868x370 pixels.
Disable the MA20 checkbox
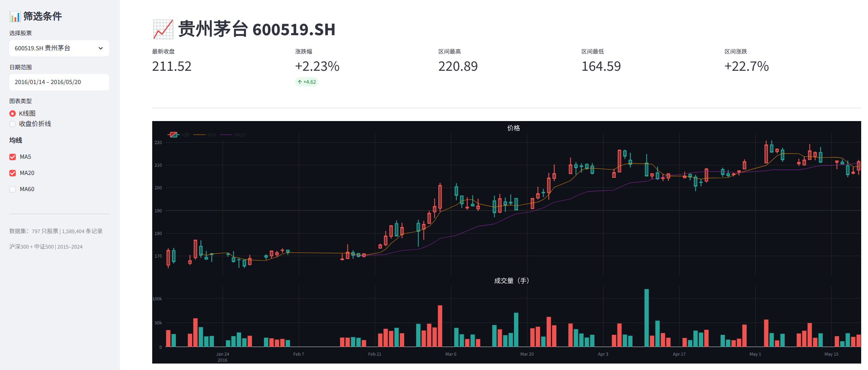point(13,173)
